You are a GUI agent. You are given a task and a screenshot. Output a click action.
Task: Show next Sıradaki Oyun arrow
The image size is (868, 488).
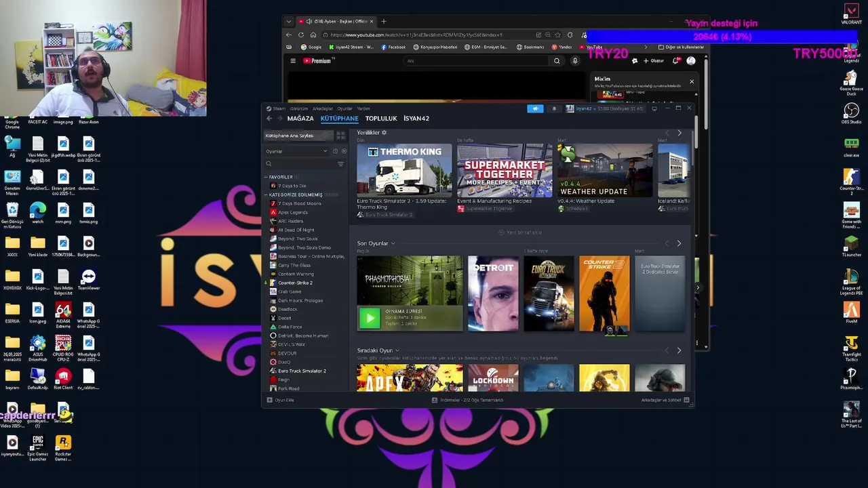[x=679, y=350]
